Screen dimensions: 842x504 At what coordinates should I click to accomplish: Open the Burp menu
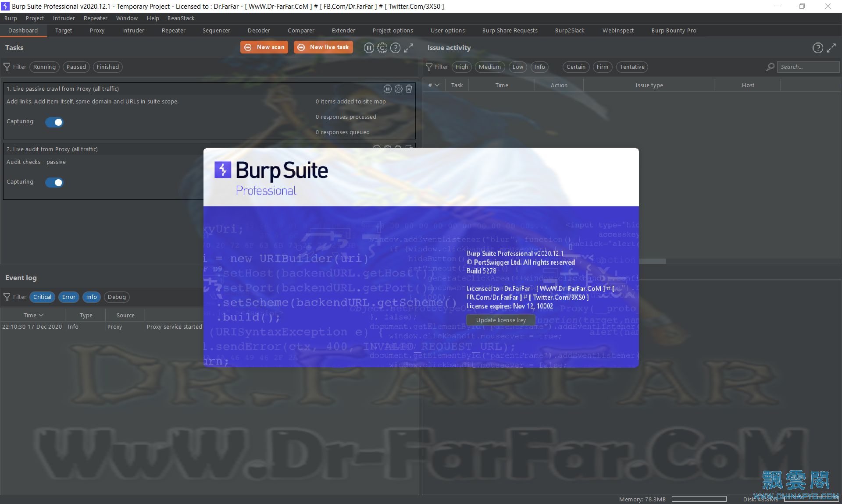click(x=11, y=18)
